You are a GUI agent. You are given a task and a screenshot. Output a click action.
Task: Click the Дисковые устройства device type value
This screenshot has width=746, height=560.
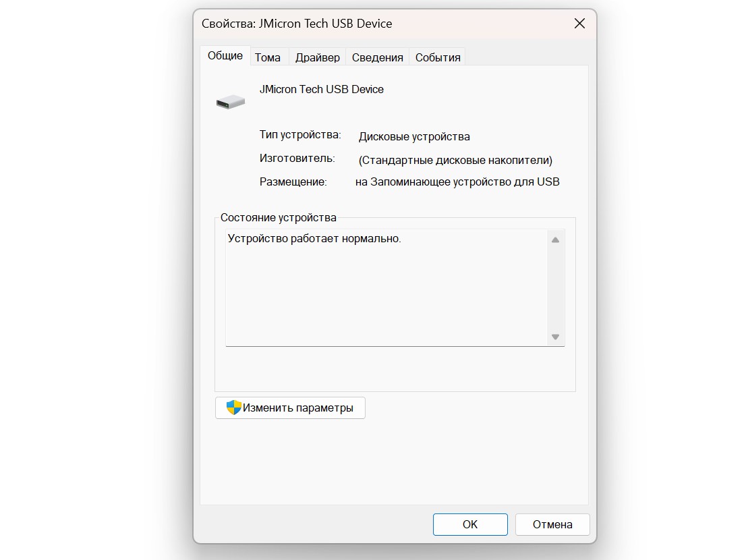coord(414,137)
